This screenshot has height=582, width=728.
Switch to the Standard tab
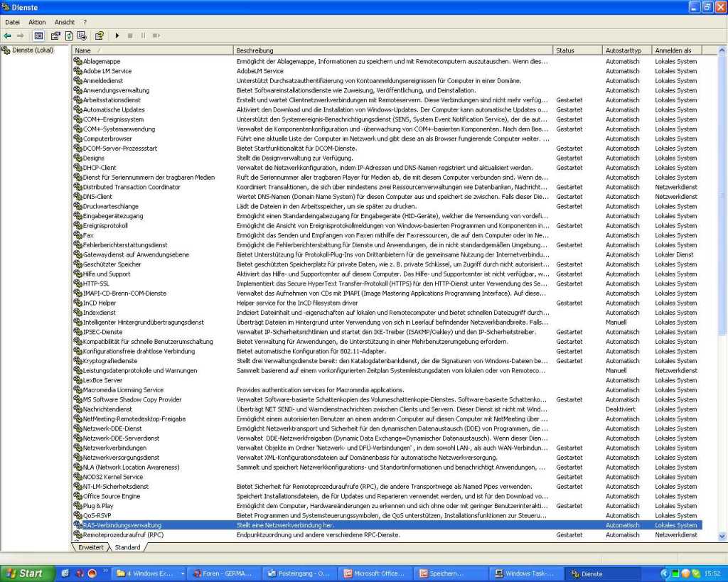coord(127,547)
